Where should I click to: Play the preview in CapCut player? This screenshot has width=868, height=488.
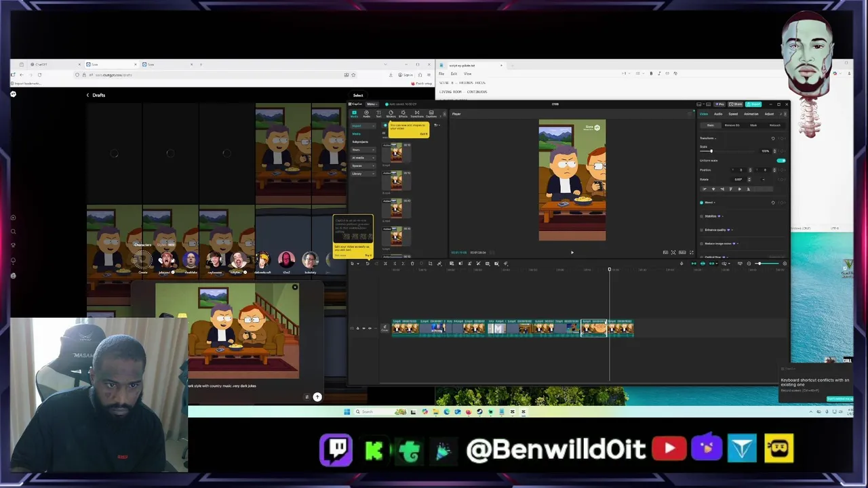point(572,252)
